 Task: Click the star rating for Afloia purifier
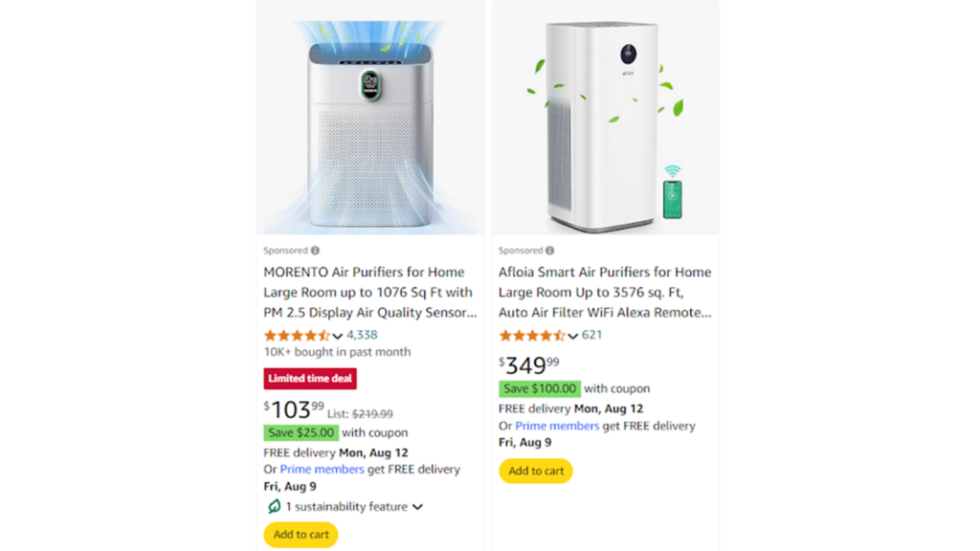(x=529, y=335)
